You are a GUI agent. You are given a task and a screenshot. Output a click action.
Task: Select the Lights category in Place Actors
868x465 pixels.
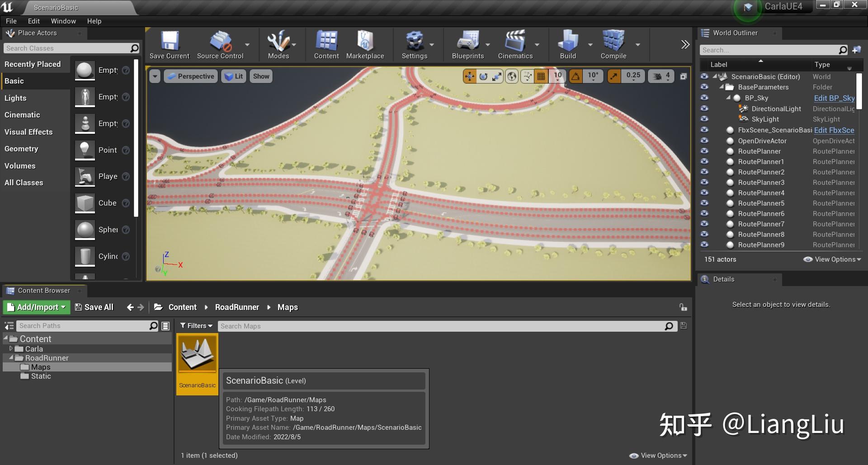(x=35, y=98)
